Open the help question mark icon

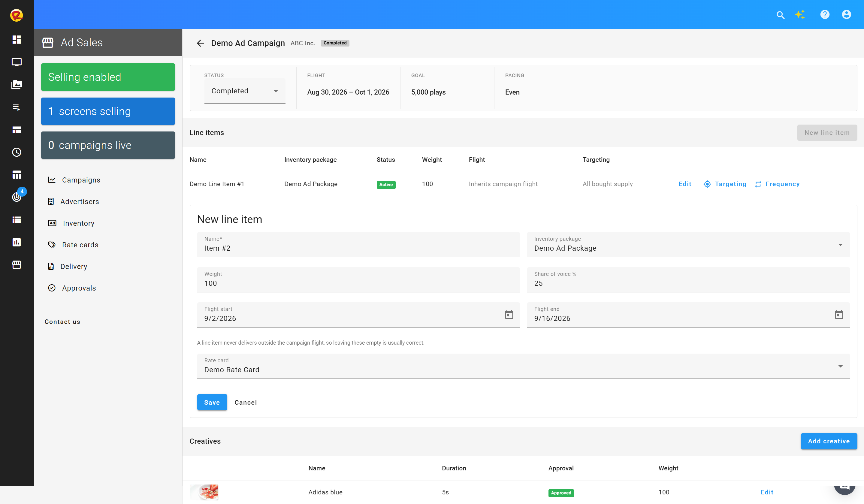pos(825,14)
